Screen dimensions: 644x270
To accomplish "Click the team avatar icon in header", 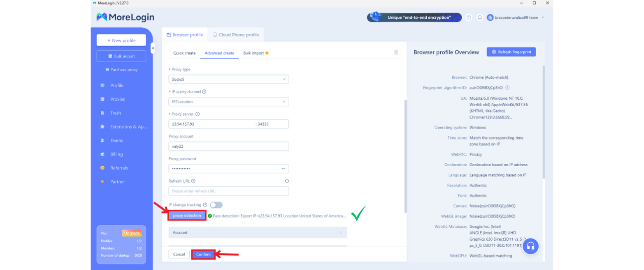I will pos(490,17).
